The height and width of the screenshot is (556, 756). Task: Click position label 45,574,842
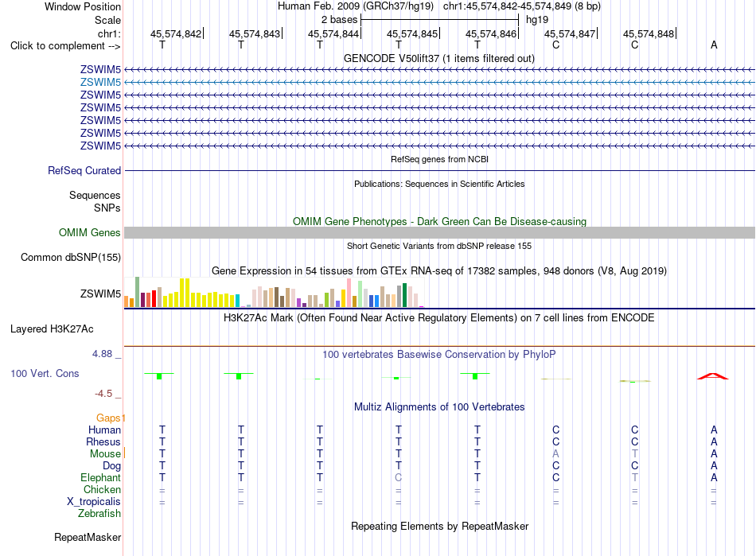(176, 33)
